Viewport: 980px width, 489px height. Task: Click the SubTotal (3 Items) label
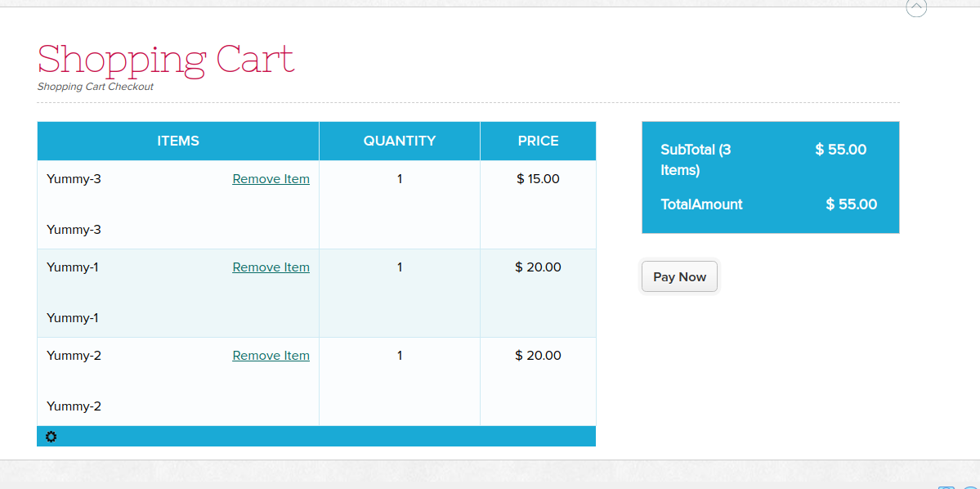tap(696, 159)
